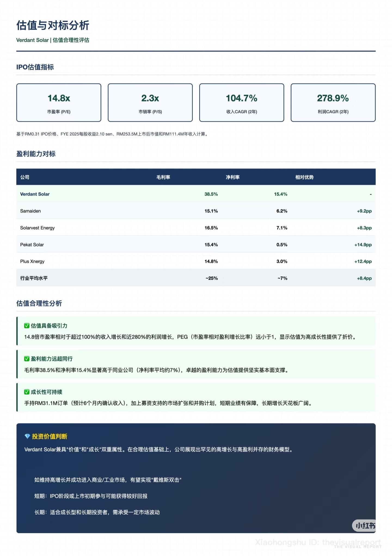This screenshot has height=556, width=392.
Task: Select the 278.9% 利润CAGR metric card
Action: point(333,102)
